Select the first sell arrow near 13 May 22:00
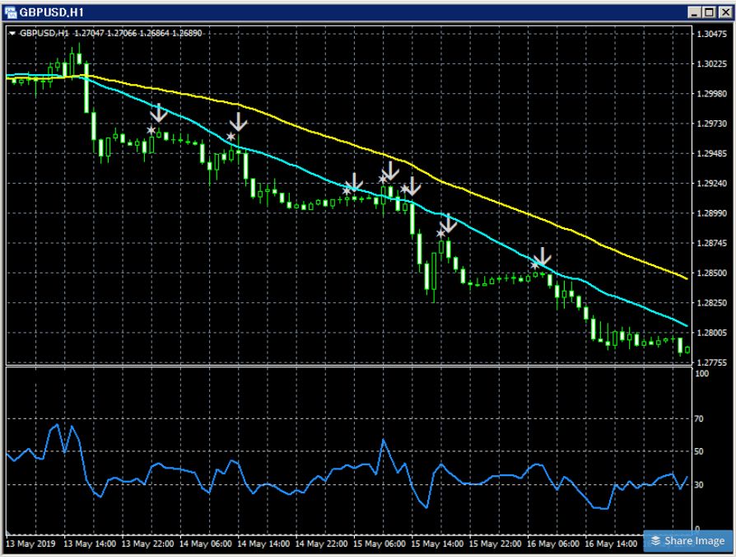 159,113
